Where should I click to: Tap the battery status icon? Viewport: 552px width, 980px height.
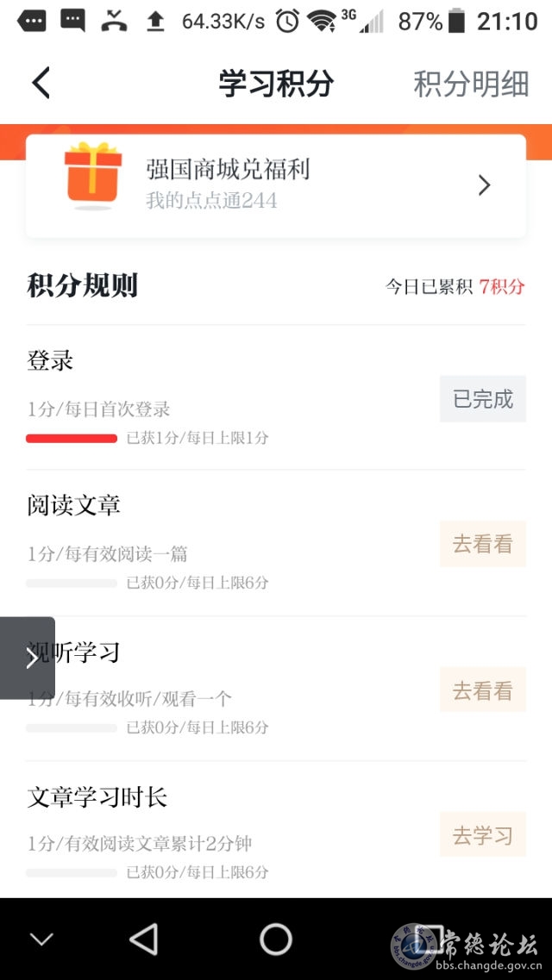coord(457,21)
